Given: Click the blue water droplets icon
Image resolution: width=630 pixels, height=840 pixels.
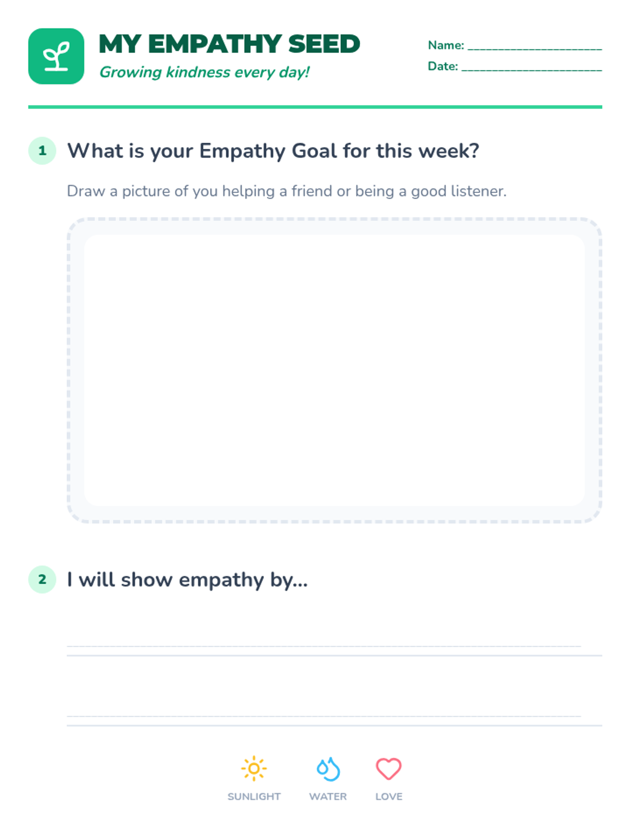Looking at the screenshot, I should point(328,769).
